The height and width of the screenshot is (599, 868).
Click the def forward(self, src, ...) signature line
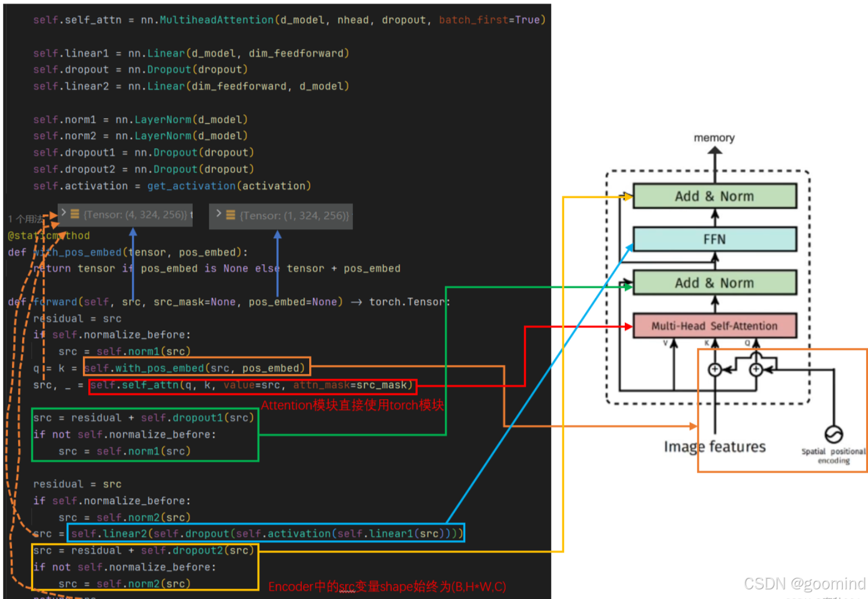coord(229,302)
